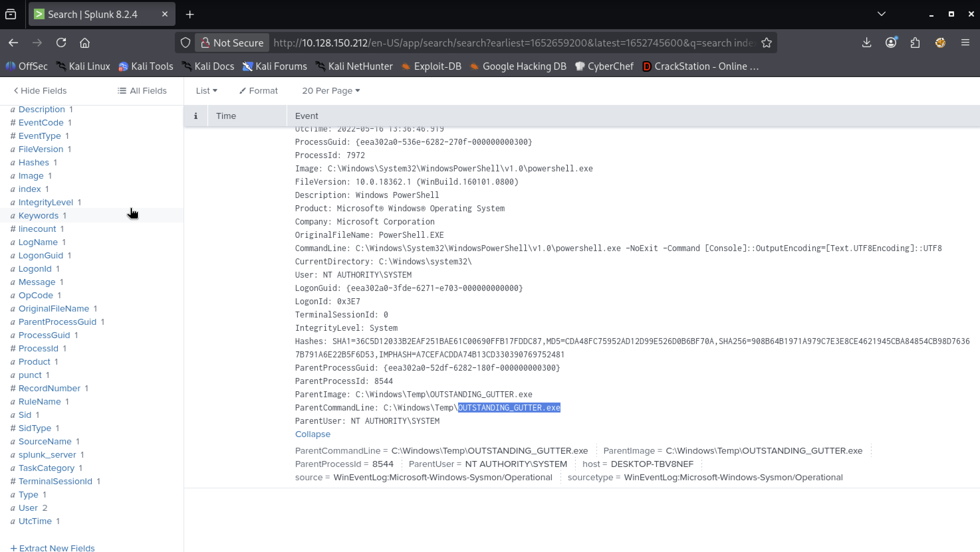This screenshot has height=552, width=980.
Task: Bookmark this page with the star icon
Action: click(766, 43)
